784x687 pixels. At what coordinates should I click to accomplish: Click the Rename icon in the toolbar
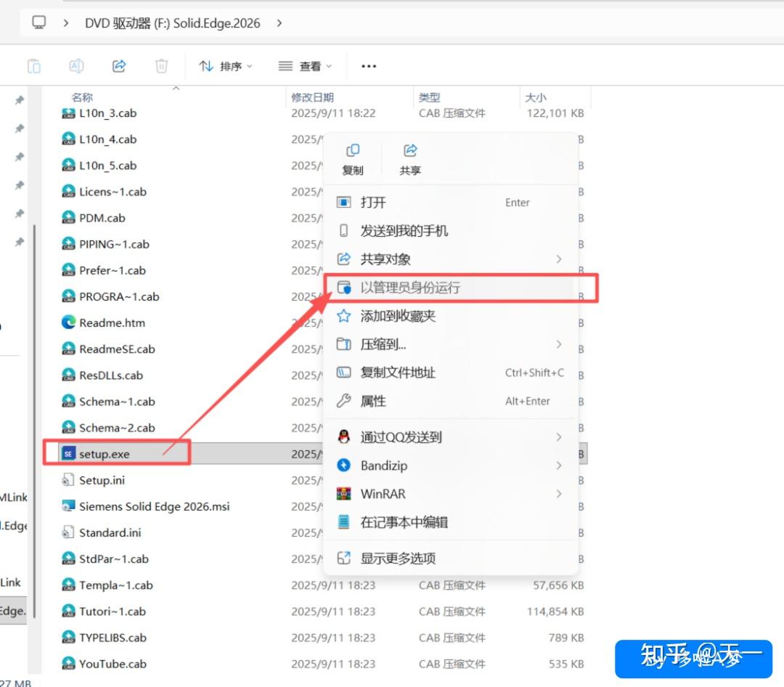[76, 65]
